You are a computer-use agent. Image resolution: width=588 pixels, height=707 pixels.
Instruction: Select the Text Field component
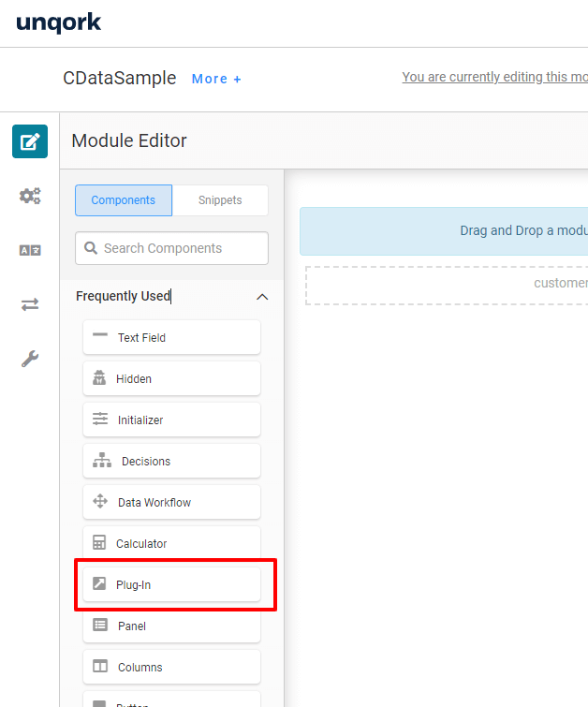coord(171,337)
